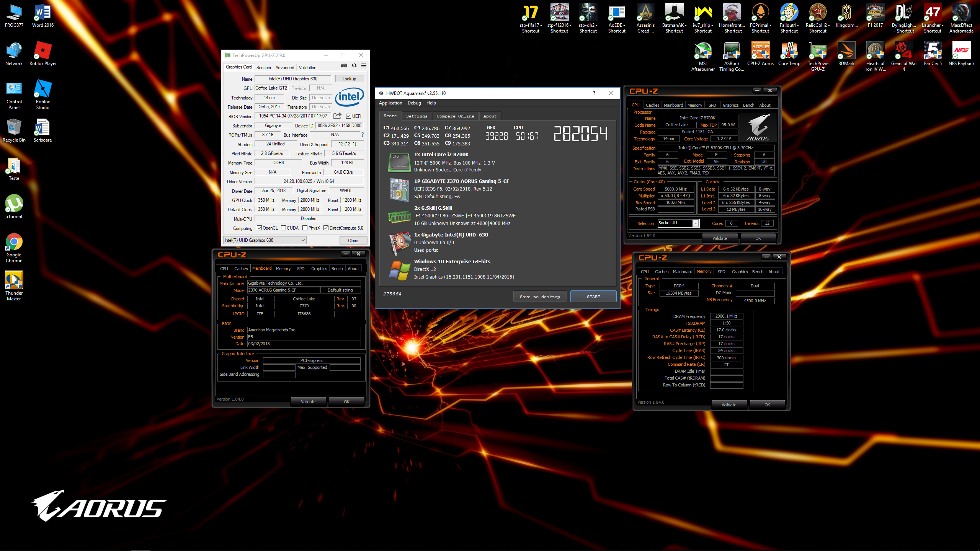Open the Caches tab in CPU-Z Mainboard window
The width and height of the screenshot is (980, 551).
click(x=241, y=269)
